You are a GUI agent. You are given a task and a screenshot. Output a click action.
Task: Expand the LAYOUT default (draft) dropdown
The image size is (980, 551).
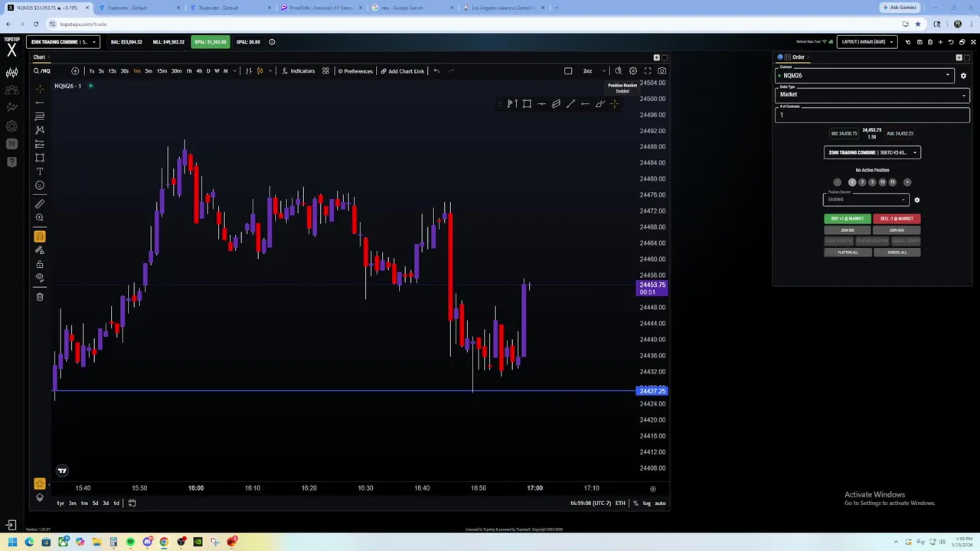click(x=867, y=42)
